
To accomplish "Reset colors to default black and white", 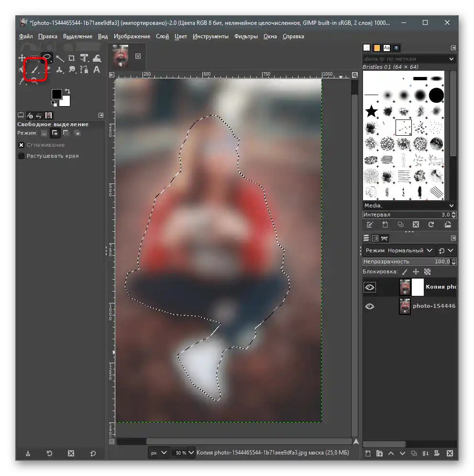I will (x=54, y=104).
